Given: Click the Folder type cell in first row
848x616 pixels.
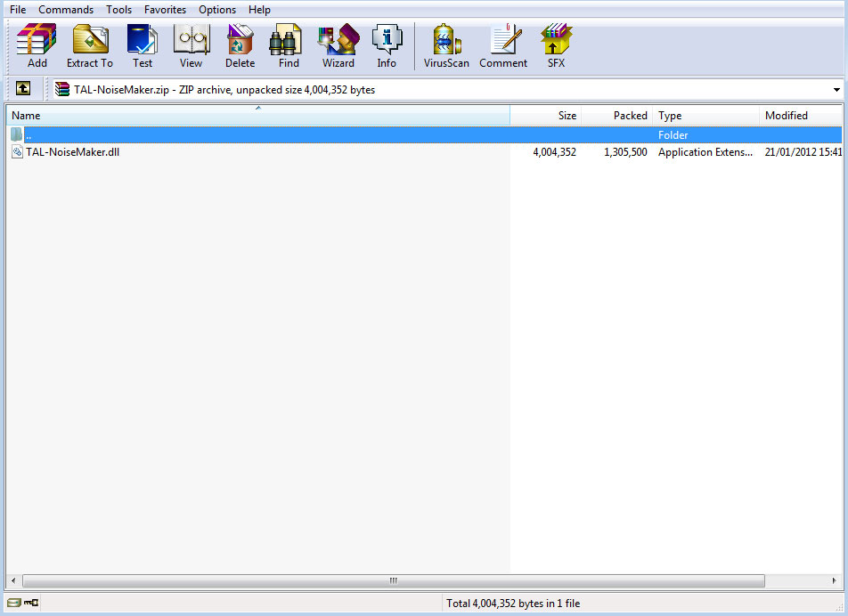Looking at the screenshot, I should point(673,134).
